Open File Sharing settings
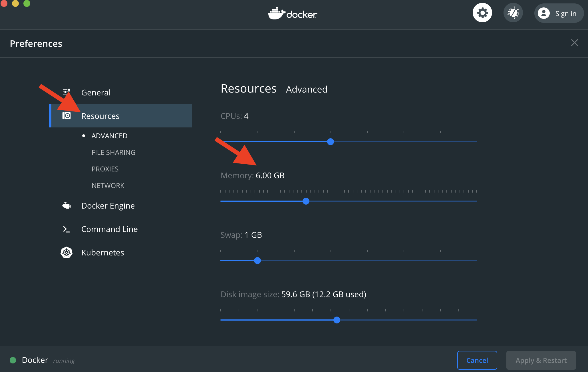Screen dimensions: 588x372 (113, 153)
